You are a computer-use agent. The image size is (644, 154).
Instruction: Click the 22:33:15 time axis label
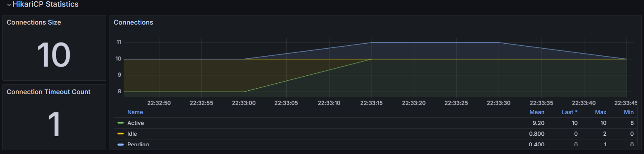372,102
